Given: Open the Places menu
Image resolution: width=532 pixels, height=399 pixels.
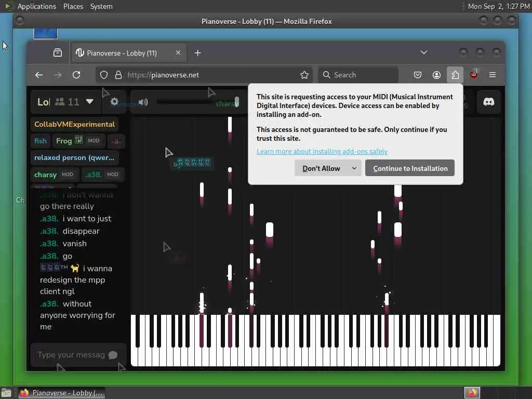Looking at the screenshot, I should click(x=73, y=6).
